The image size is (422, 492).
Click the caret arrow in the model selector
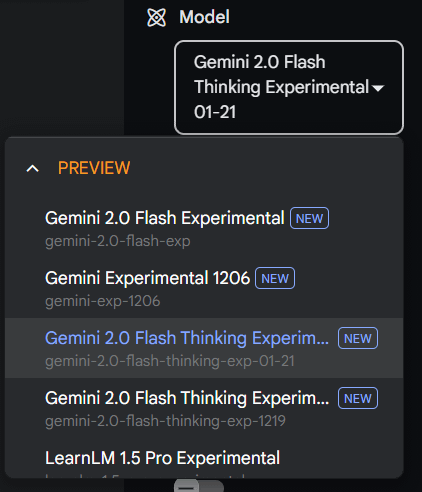[378, 88]
